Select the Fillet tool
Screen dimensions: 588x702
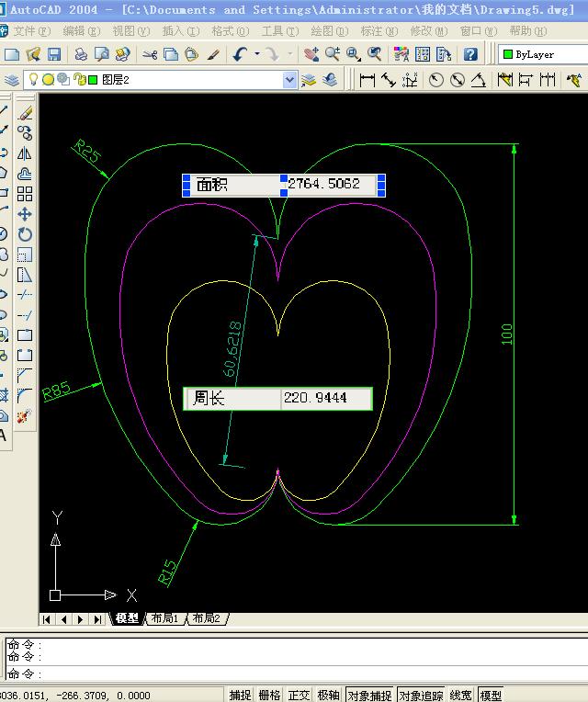25,396
